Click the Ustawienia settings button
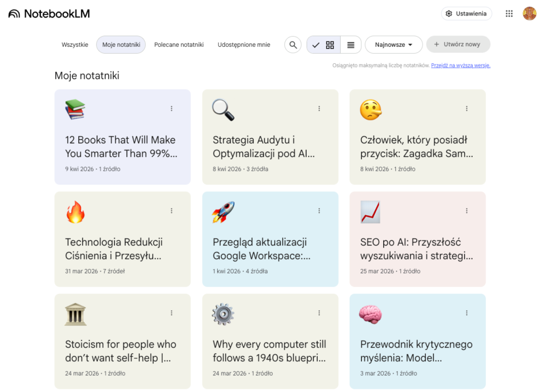This screenshot has height=392, width=545. 466,14
